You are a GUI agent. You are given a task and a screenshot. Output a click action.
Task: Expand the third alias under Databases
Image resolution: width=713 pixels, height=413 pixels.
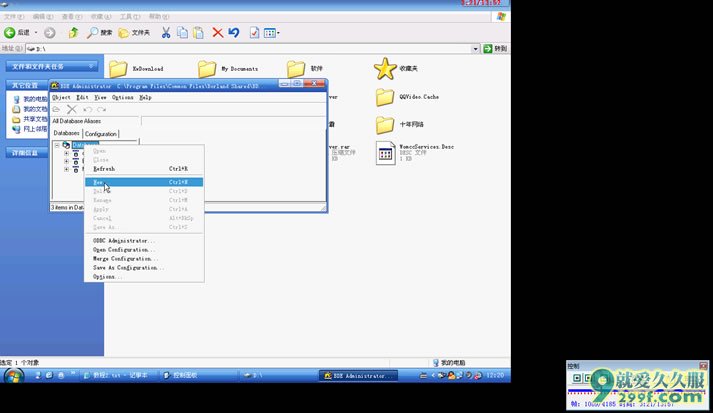(66, 169)
